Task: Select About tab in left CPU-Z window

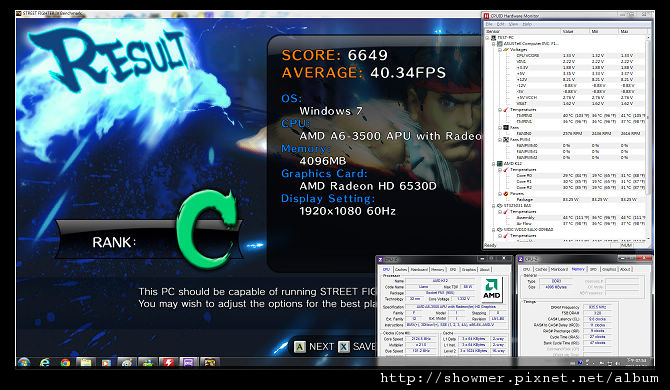Action: (x=485, y=270)
